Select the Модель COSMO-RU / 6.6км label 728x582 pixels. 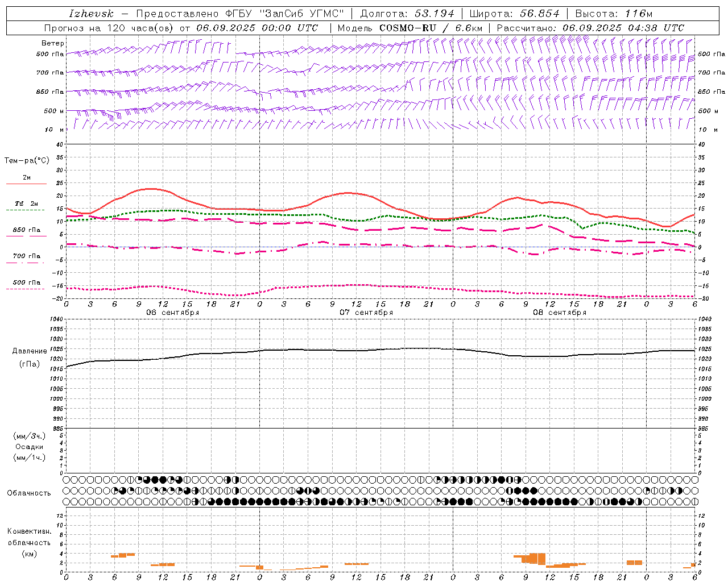pyautogui.click(x=409, y=28)
